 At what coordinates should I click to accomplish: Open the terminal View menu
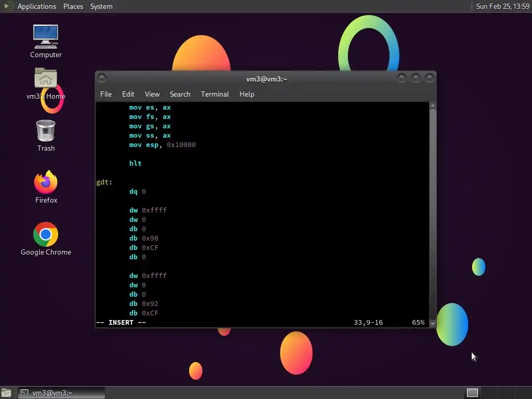pyautogui.click(x=152, y=95)
